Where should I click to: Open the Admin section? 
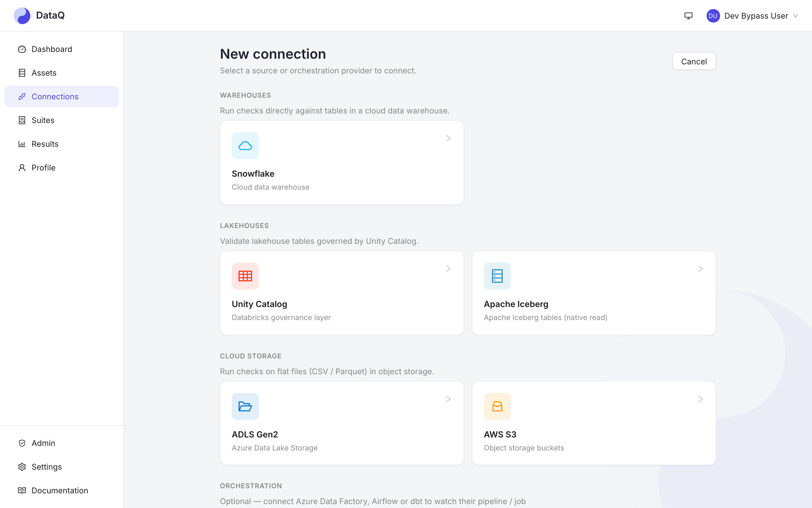[x=62, y=443]
